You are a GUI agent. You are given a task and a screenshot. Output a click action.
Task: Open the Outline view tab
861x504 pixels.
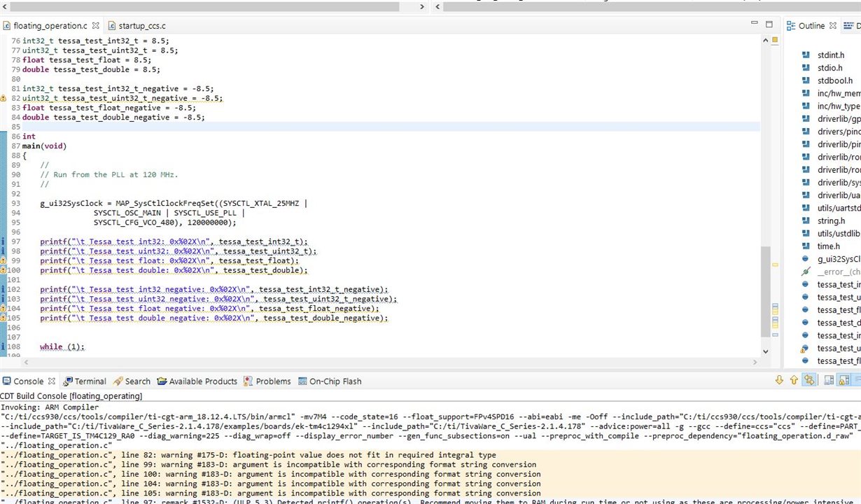811,26
